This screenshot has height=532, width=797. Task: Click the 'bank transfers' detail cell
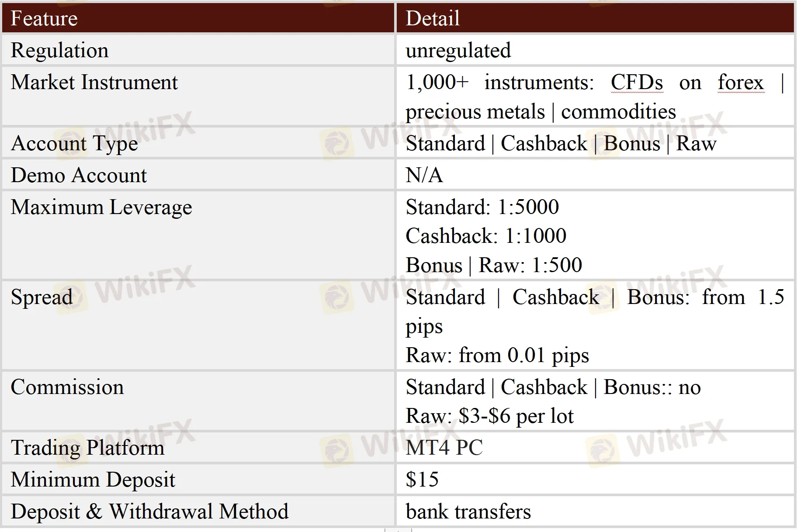point(468,512)
